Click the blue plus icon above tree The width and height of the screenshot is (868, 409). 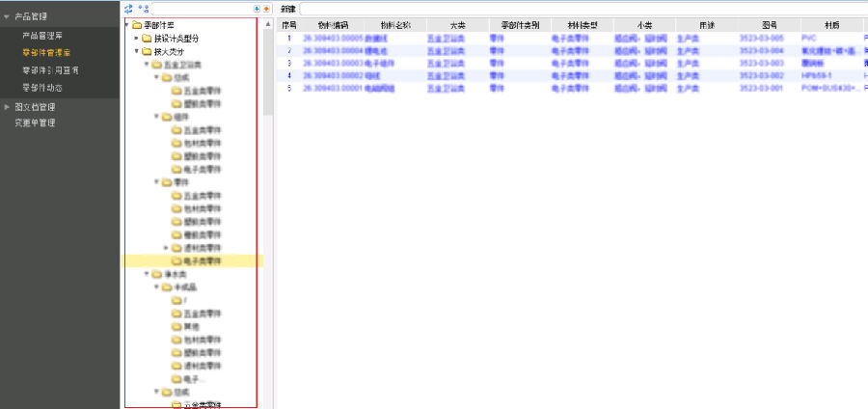[257, 9]
